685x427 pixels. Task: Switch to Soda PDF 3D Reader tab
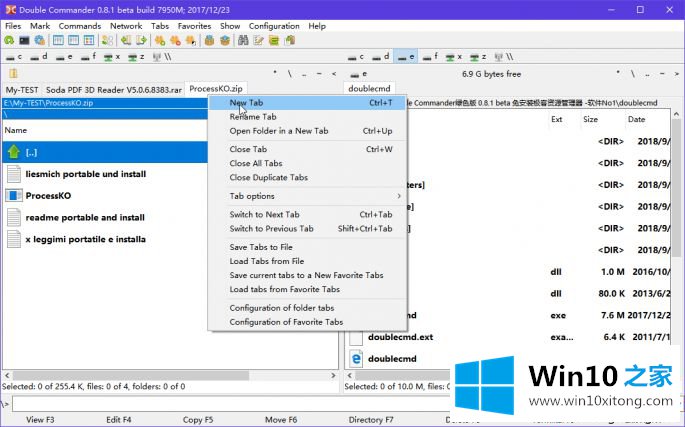pyautogui.click(x=114, y=90)
